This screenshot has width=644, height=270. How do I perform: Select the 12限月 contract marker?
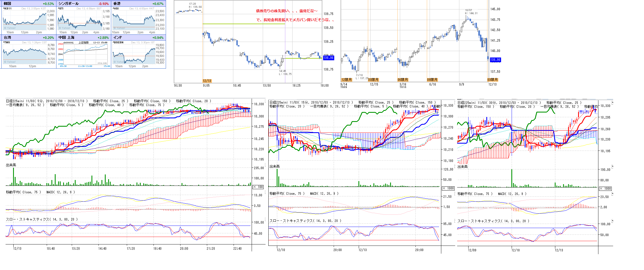(x=346, y=80)
